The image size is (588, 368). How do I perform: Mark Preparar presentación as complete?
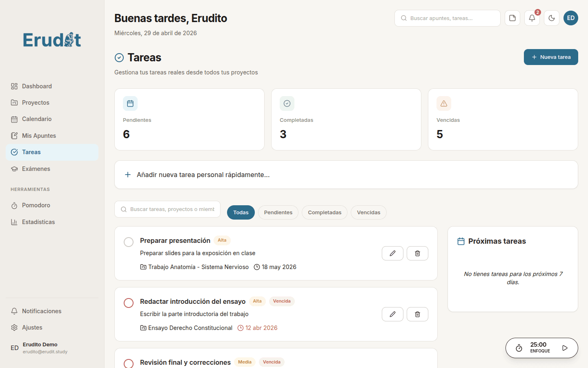(x=129, y=242)
